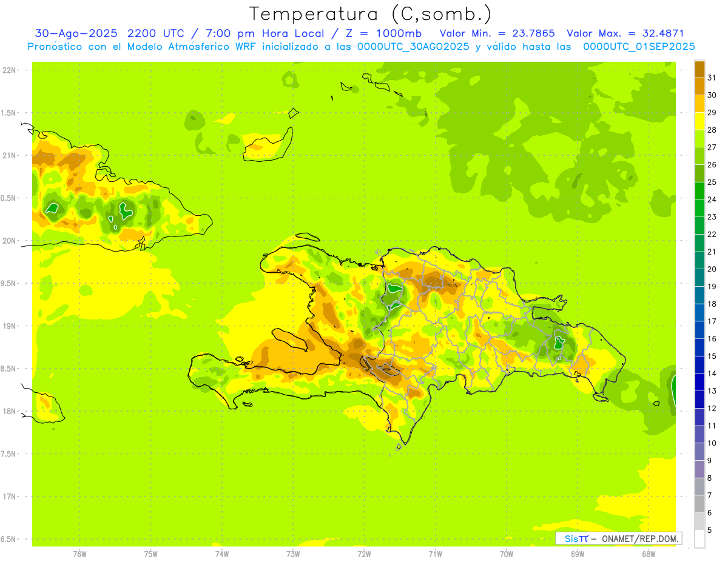Click the "74W" longitude axis label
Image resolution: width=728 pixels, height=562 pixels.
click(222, 554)
